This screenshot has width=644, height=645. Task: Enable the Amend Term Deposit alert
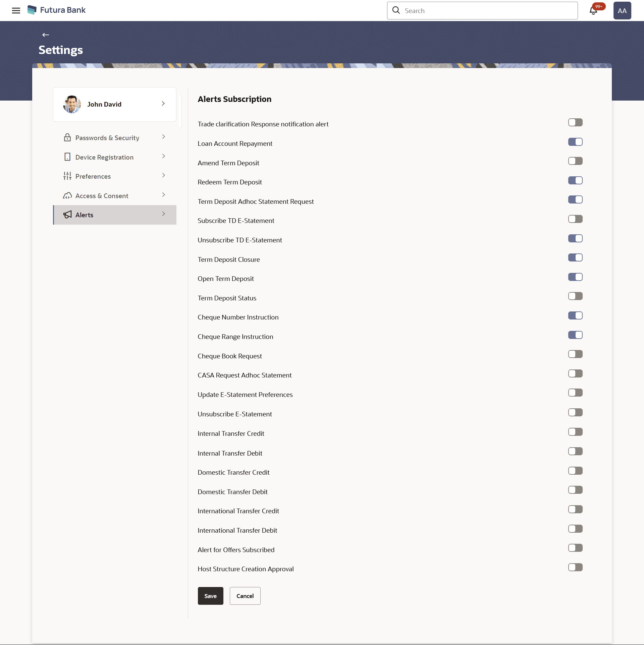575,161
